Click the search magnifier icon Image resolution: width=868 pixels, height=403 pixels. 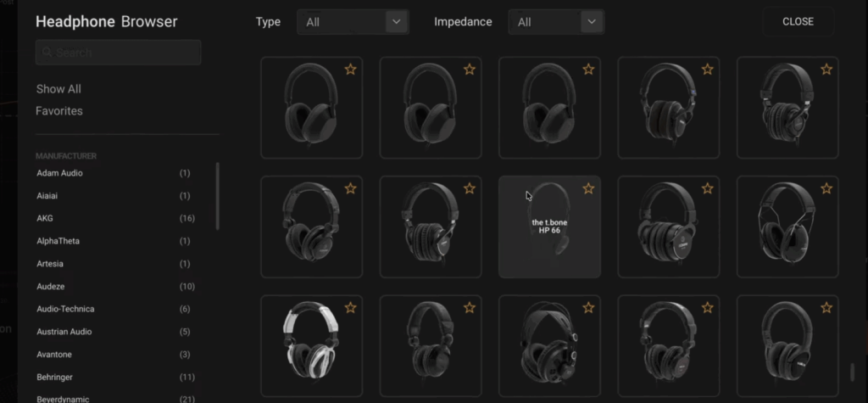(47, 53)
